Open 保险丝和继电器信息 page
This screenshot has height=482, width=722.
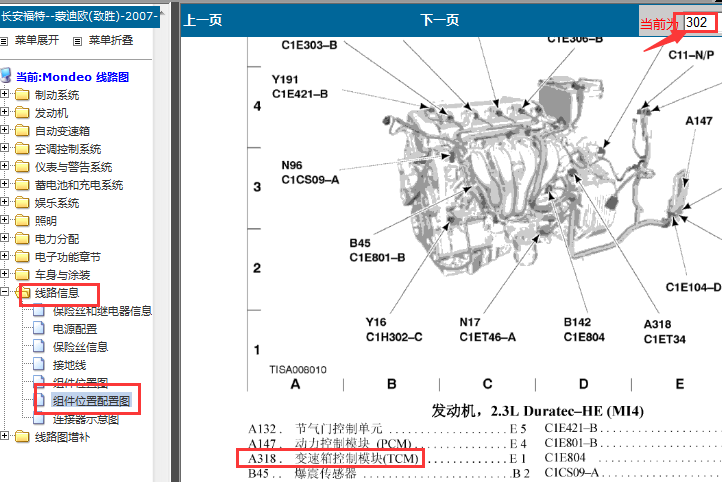[x=102, y=311]
